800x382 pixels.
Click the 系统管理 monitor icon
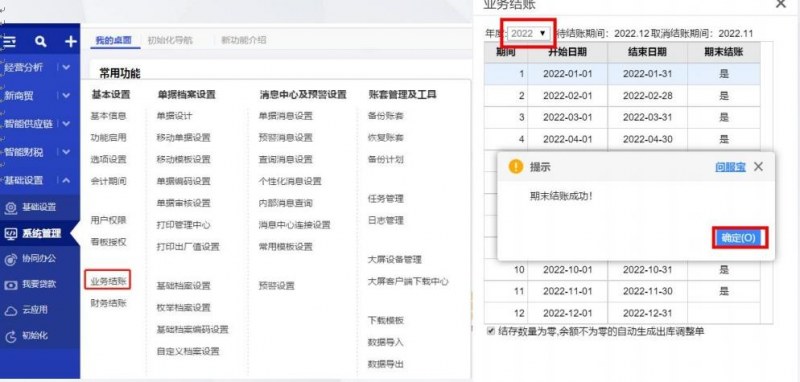pyautogui.click(x=11, y=234)
